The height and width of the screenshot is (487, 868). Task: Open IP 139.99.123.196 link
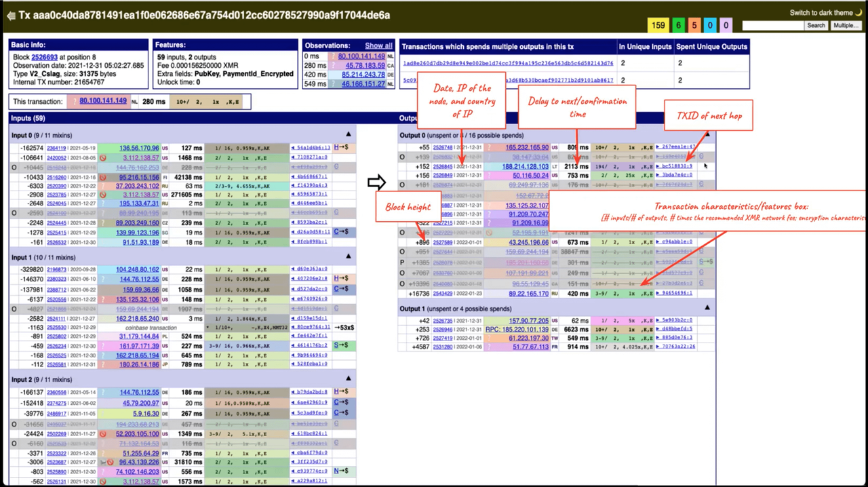[138, 233]
